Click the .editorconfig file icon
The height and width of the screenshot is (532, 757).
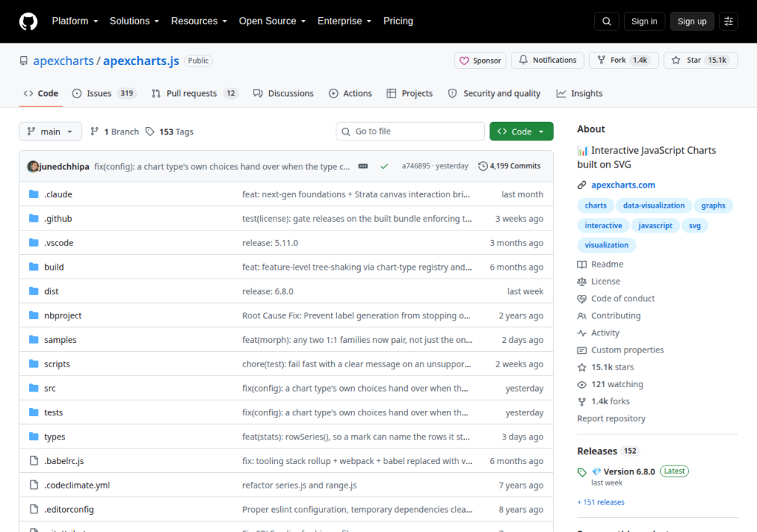point(34,509)
